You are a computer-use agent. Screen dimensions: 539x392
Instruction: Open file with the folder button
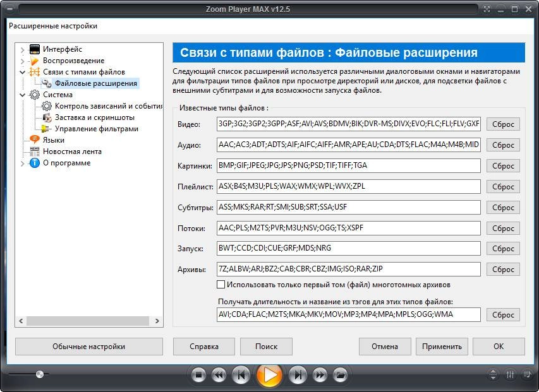(341, 375)
